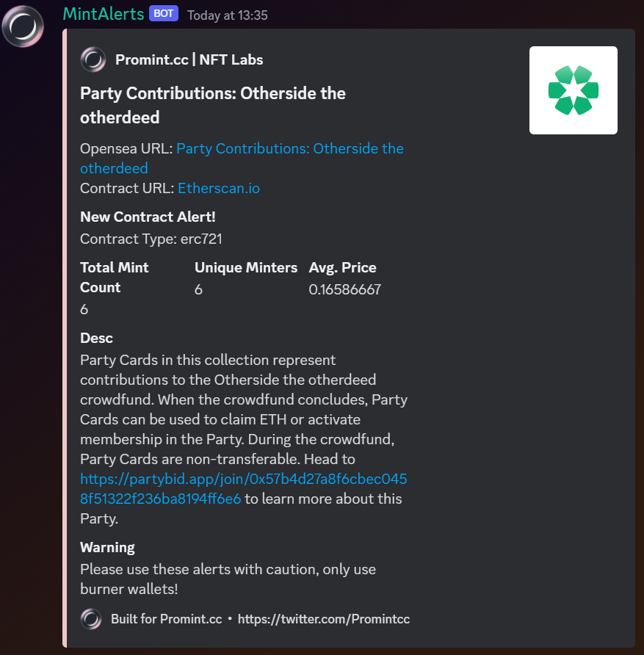Open the partybid.app join link

[244, 489]
